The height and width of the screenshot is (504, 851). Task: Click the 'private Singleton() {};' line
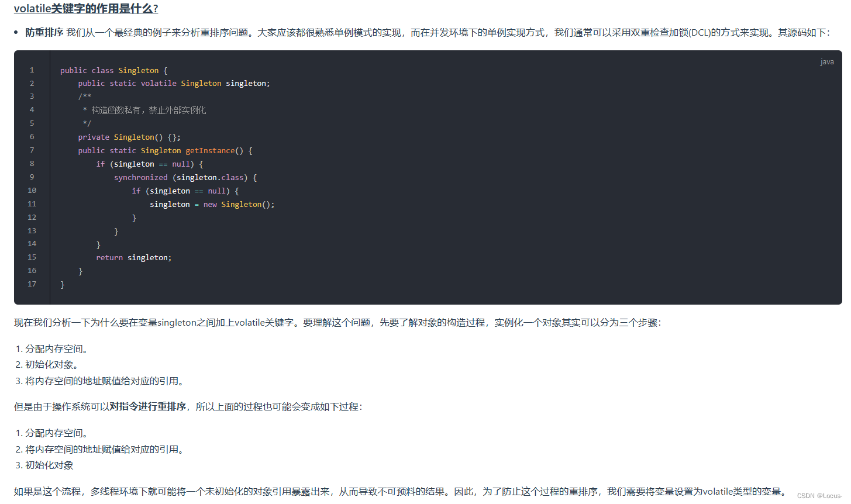(129, 137)
